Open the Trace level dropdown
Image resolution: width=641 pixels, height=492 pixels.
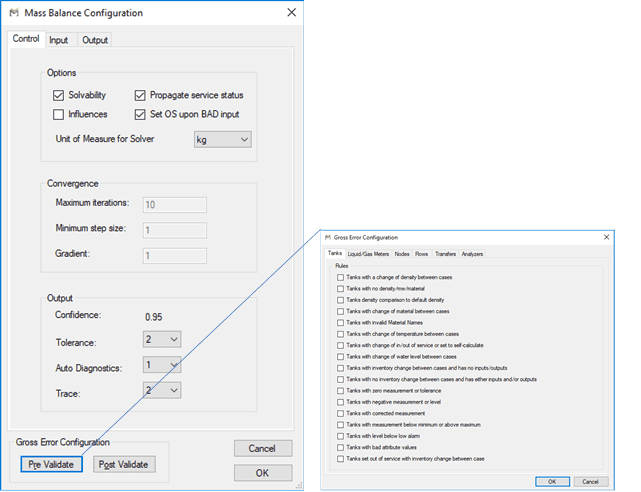click(x=162, y=390)
